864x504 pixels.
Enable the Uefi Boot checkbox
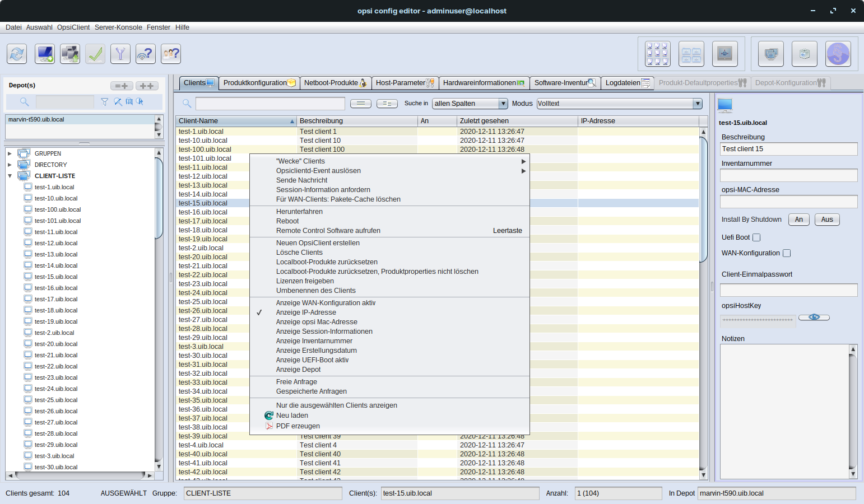756,237
